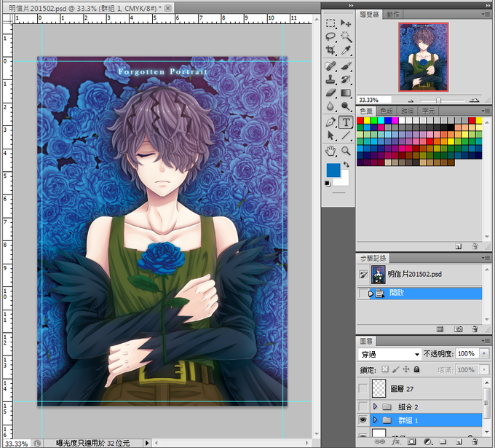Select the History Brush tool

(346, 79)
